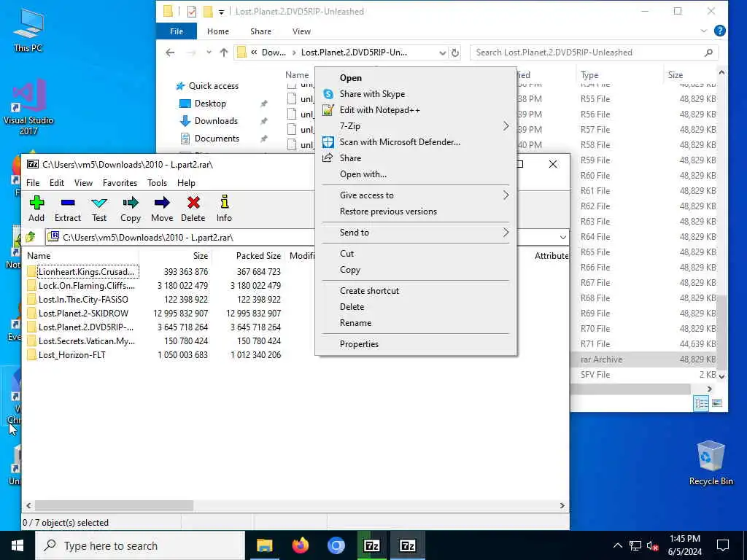Screen dimensions: 747x560
Task: Switch to first 7-Zip taskbar window
Action: [x=371, y=545]
